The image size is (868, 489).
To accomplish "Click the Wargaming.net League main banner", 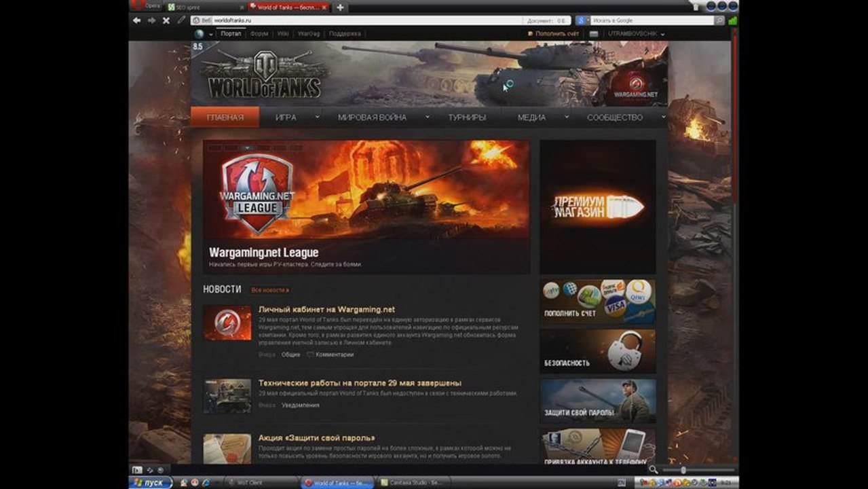I will 366,206.
